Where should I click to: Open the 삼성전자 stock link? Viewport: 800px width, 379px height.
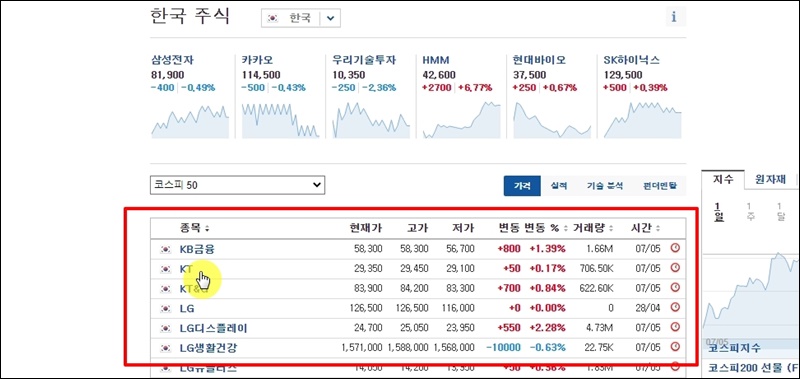(172, 60)
